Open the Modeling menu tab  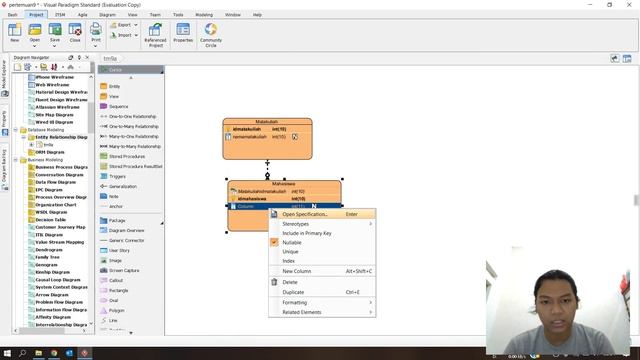pos(204,15)
